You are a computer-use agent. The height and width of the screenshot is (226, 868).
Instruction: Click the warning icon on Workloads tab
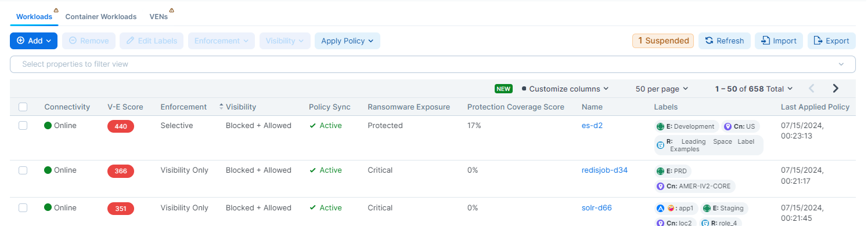click(56, 10)
